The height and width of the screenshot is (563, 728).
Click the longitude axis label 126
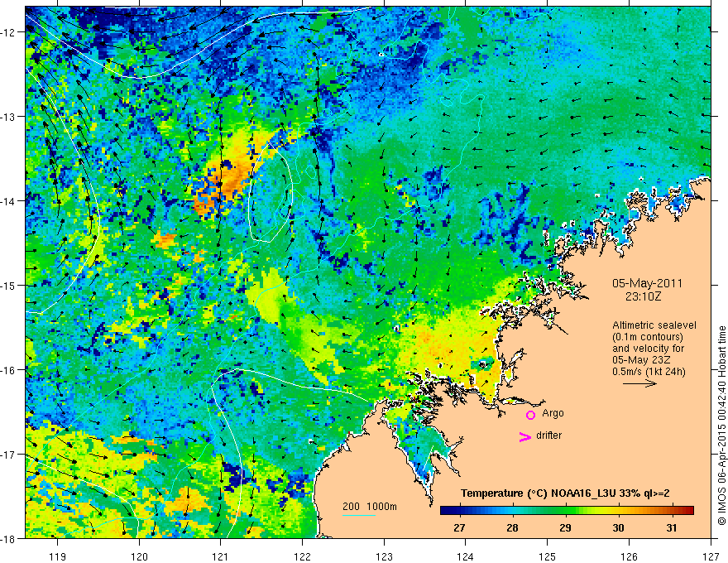[x=629, y=556]
